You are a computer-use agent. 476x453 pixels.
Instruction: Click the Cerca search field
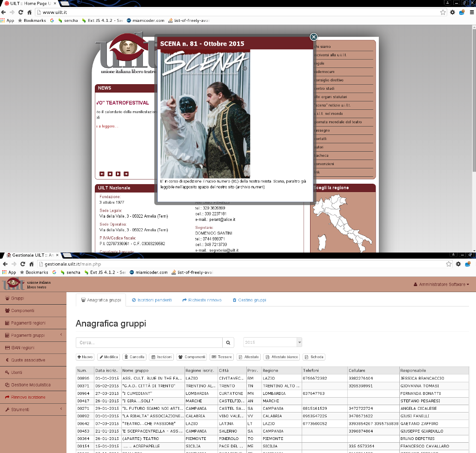[149, 342]
